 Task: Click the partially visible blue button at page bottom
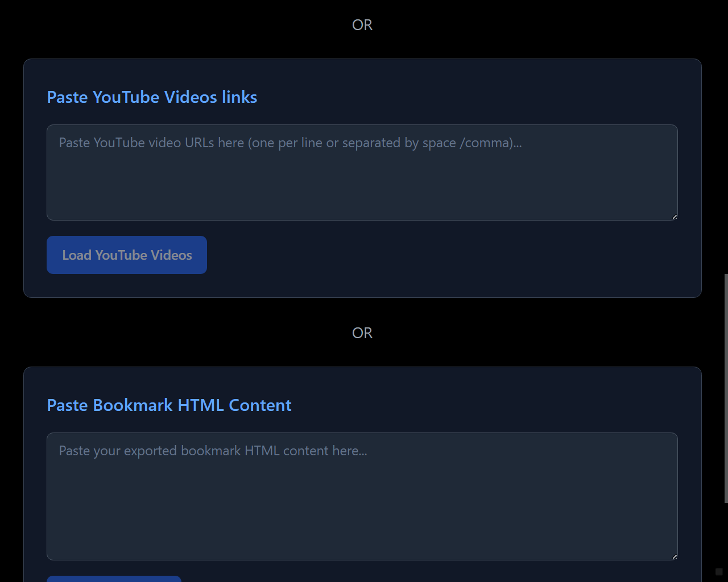[113, 579]
